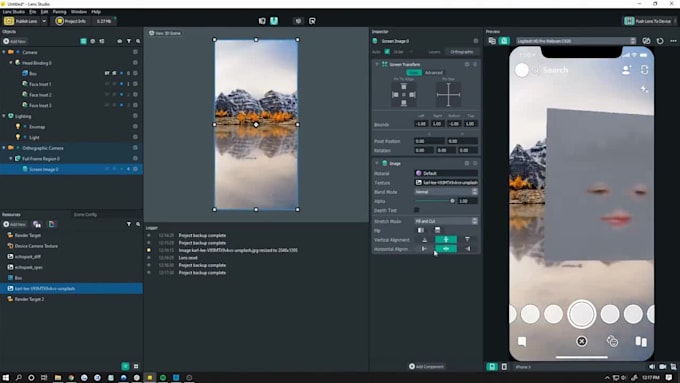Toggle checkbox of Orthographic Camera
The width and height of the screenshot is (680, 383).
[135, 148]
